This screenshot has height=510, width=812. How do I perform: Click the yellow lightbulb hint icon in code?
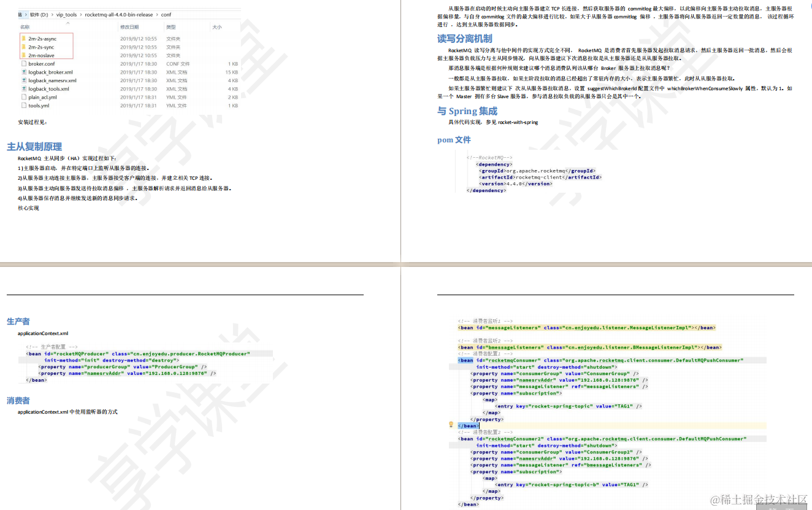[451, 425]
